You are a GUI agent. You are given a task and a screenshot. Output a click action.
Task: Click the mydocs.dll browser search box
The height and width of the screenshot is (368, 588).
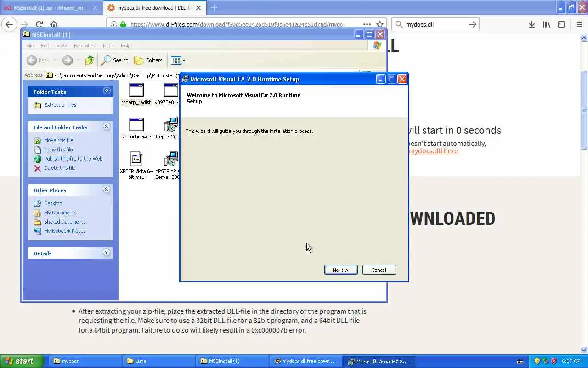(x=434, y=24)
